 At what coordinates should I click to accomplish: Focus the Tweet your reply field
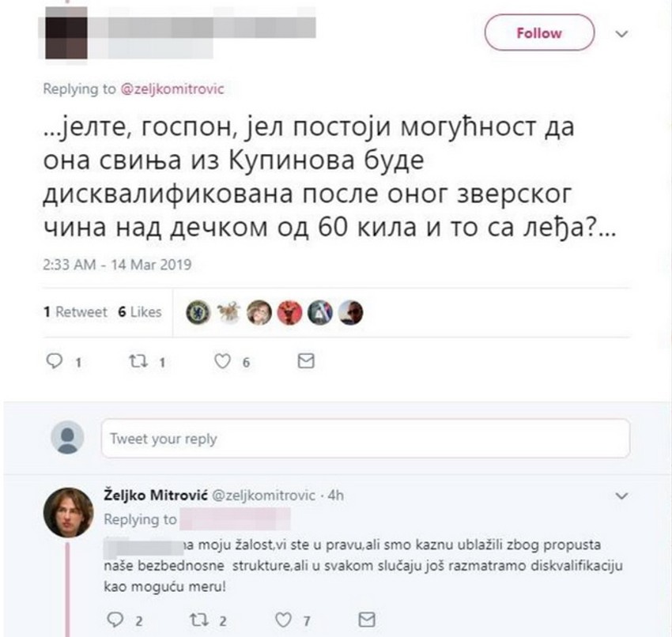tap(365, 438)
